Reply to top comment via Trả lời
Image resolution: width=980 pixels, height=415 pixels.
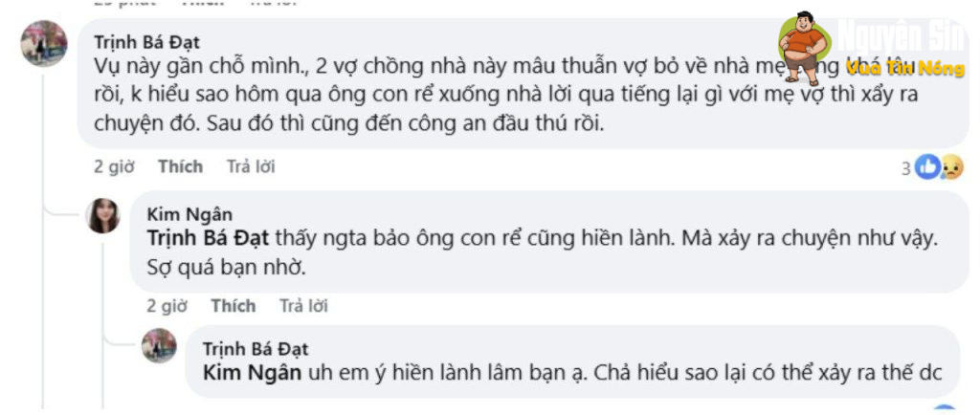pyautogui.click(x=251, y=166)
